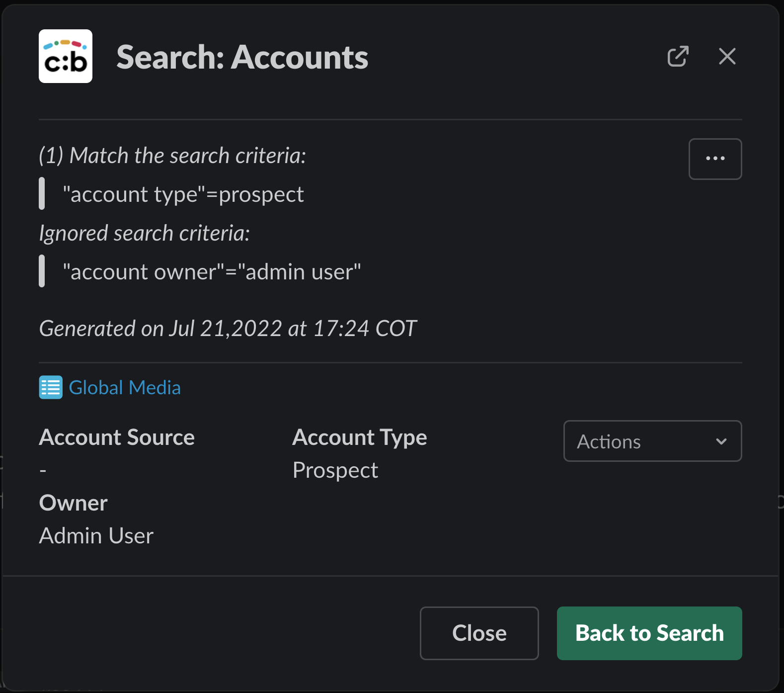Image resolution: width=784 pixels, height=693 pixels.
Task: Open the three-dot overflow menu
Action: point(715,159)
